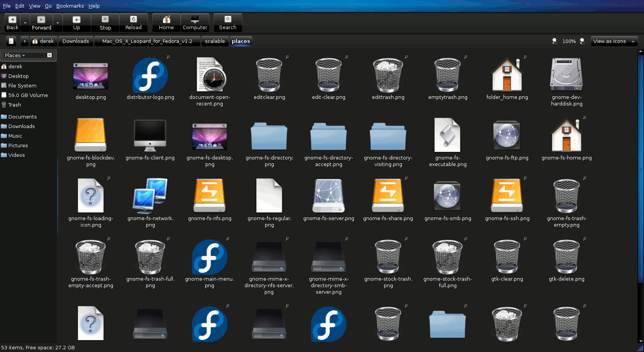Select the editclear.png trash icon
Screen dimensions: 644x352
[x=269, y=75]
